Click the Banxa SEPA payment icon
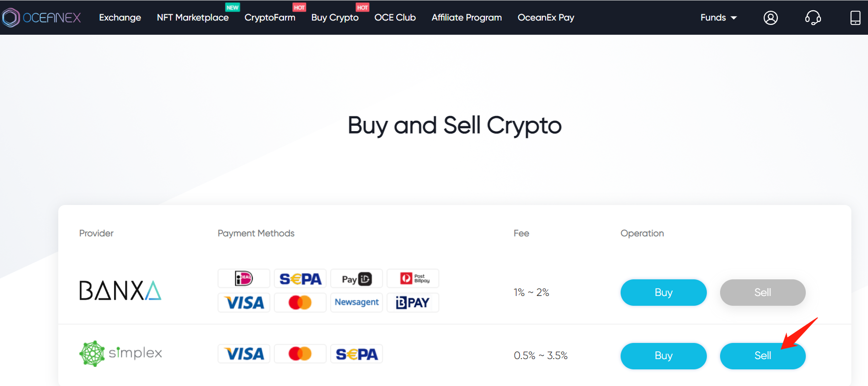Viewport: 868px width, 386px height. coord(300,278)
